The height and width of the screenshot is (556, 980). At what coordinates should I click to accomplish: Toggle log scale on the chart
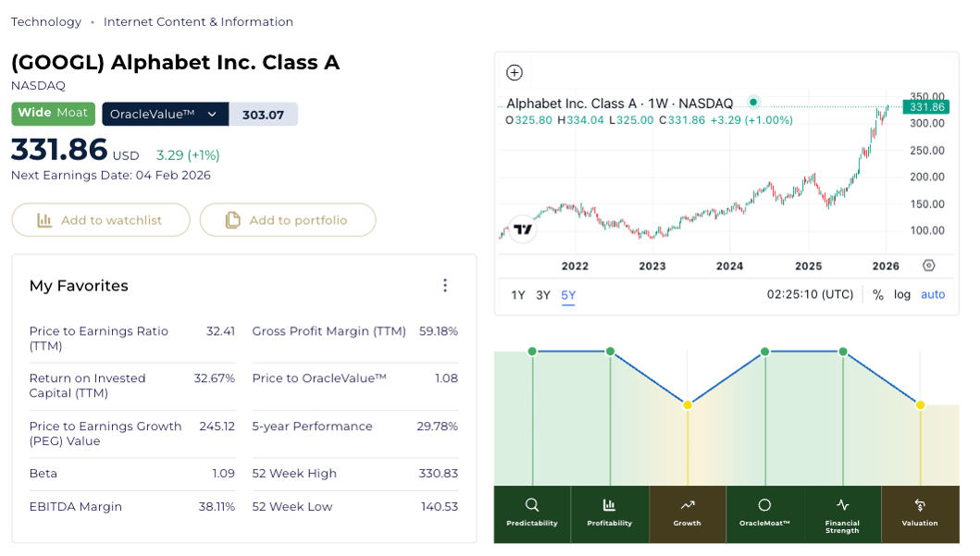tap(902, 295)
